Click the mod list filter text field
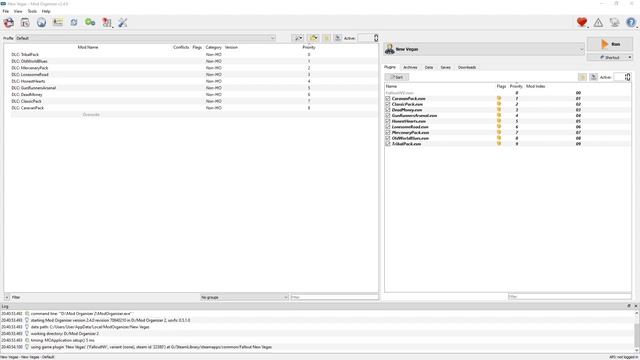The height and width of the screenshot is (360, 640). click(x=335, y=297)
